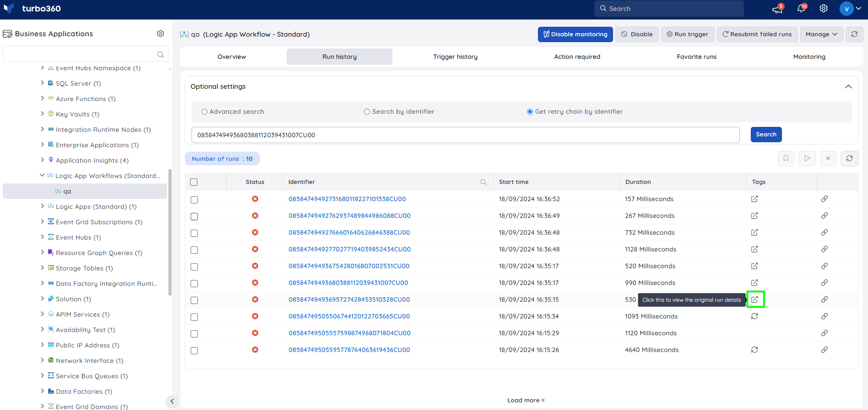Screen dimensions: 868x410
Task: Open the global settings gear icon
Action: (x=824, y=9)
